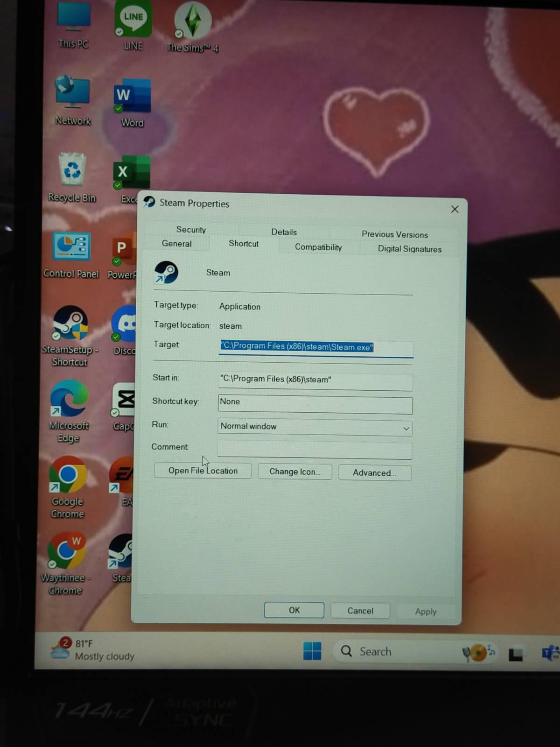This screenshot has height=747, width=560.
Task: Switch to the Previous Versions tab
Action: (x=395, y=234)
